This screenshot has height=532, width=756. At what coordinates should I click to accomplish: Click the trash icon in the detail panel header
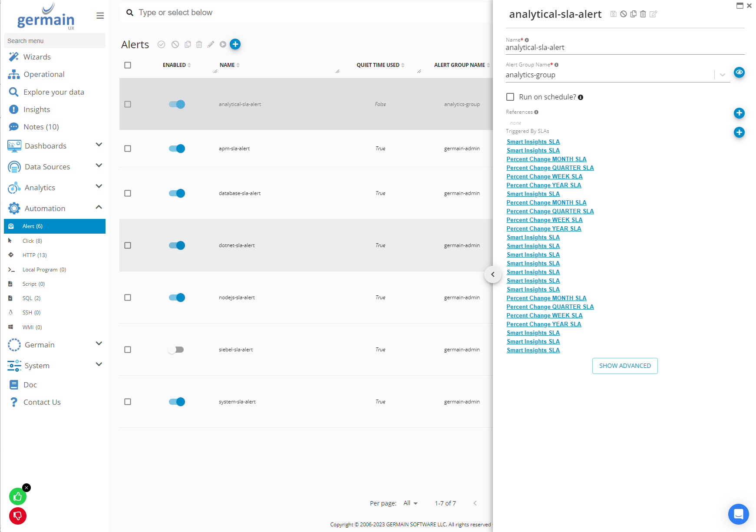643,14
